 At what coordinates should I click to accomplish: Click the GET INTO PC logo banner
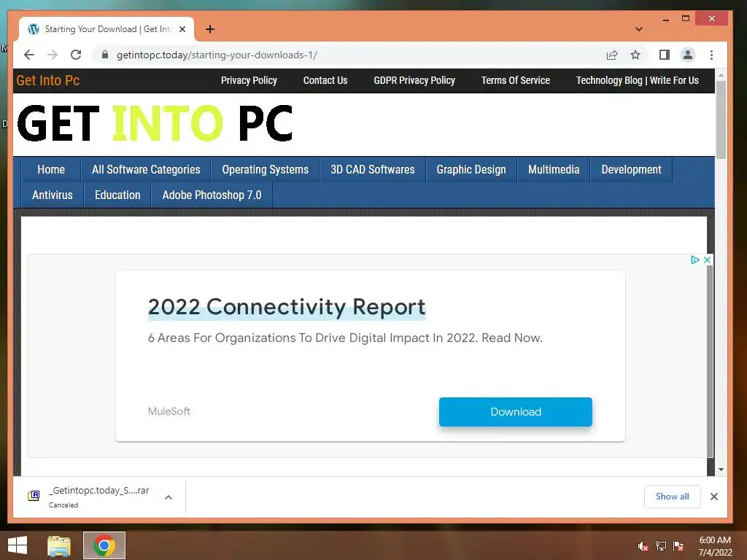pyautogui.click(x=155, y=124)
